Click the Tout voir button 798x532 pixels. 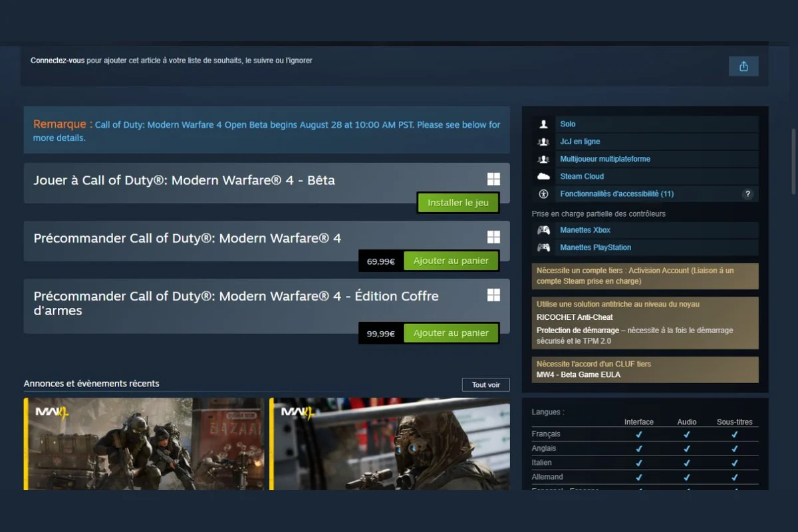click(x=486, y=385)
